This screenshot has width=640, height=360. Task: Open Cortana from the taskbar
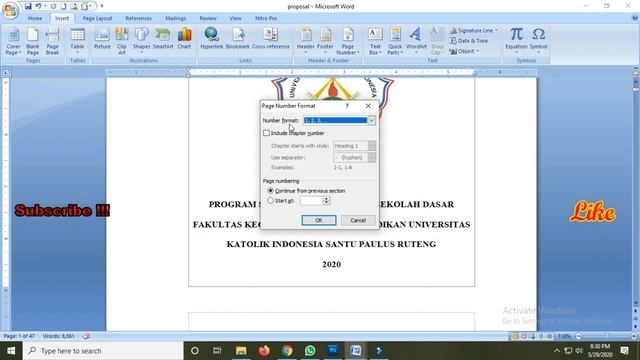[x=195, y=351]
